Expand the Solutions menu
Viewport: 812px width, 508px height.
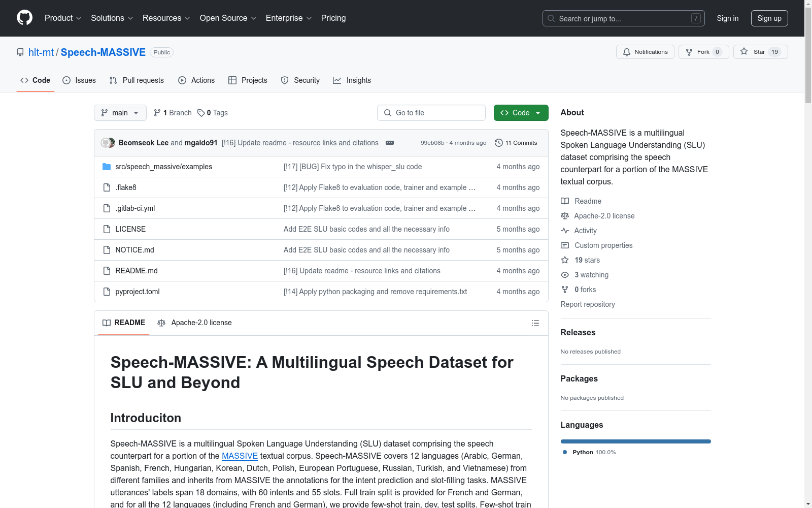coord(112,18)
